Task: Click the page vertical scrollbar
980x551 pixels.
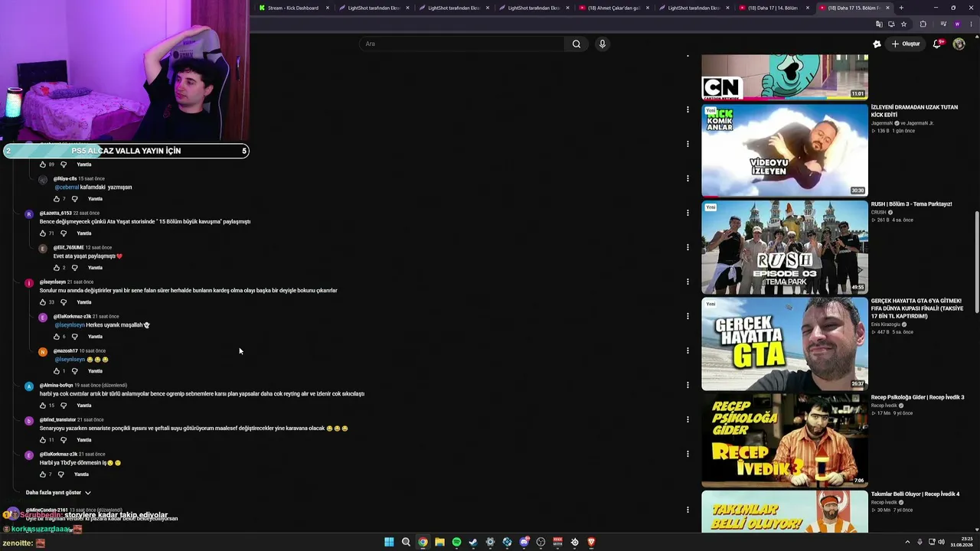Action: tap(977, 262)
